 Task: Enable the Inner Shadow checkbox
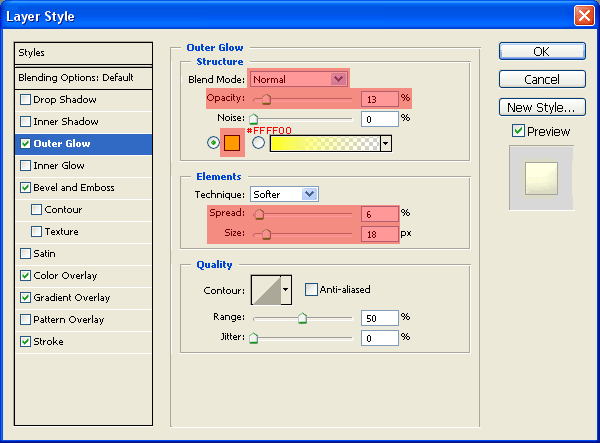tap(25, 122)
